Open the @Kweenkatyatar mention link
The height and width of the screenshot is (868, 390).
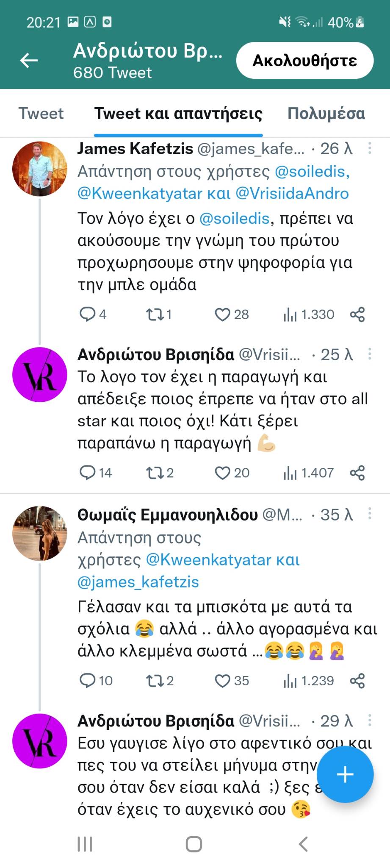140,194
